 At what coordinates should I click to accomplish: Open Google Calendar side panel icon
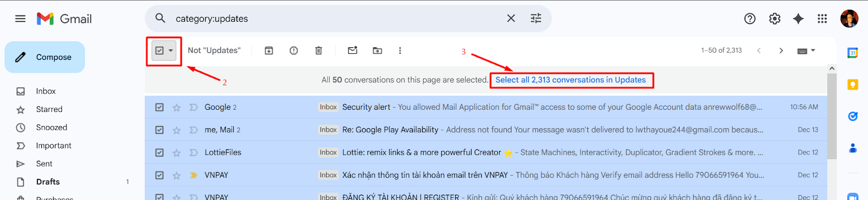click(x=853, y=53)
